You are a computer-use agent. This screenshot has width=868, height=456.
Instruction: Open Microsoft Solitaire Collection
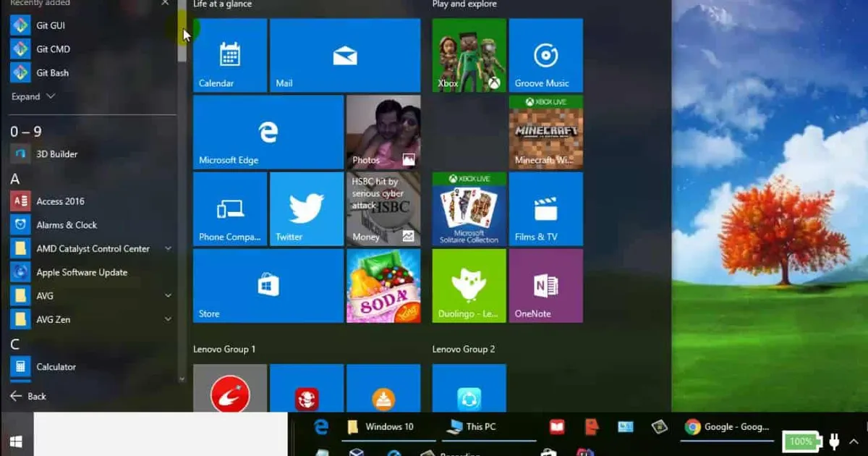point(468,209)
